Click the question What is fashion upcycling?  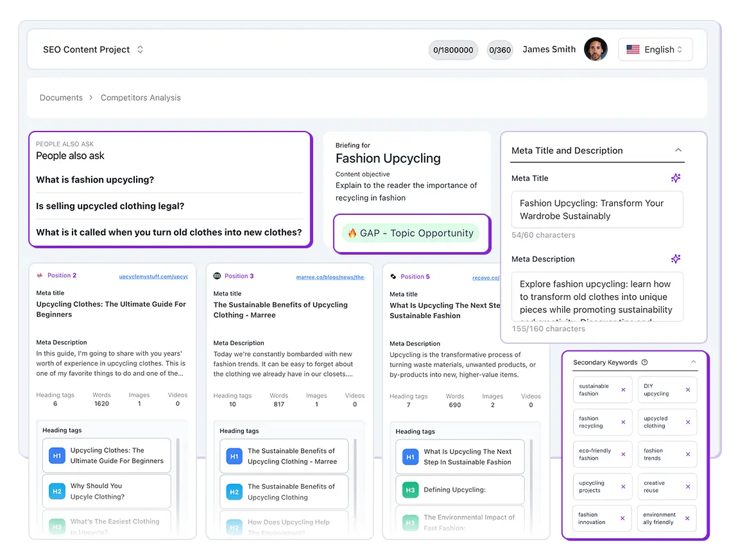[95, 180]
